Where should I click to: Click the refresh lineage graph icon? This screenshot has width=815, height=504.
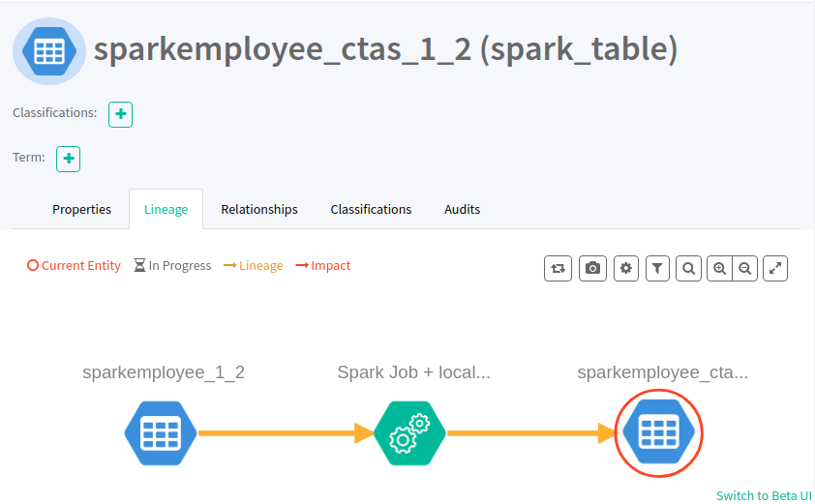pyautogui.click(x=558, y=268)
